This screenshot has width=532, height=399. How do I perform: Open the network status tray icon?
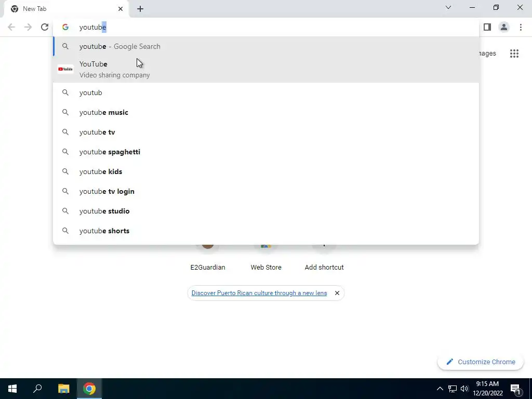(x=453, y=389)
